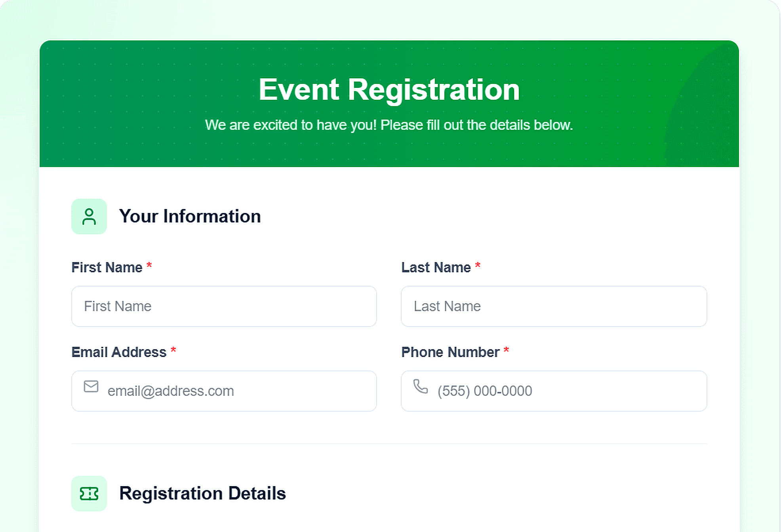Click inside the Last Name input field
The image size is (781, 532).
point(554,307)
